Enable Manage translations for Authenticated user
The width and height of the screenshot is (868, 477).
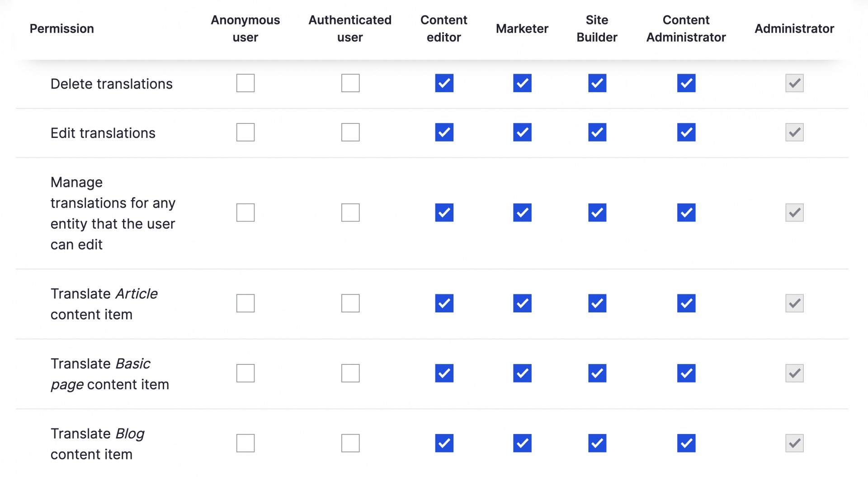point(350,213)
